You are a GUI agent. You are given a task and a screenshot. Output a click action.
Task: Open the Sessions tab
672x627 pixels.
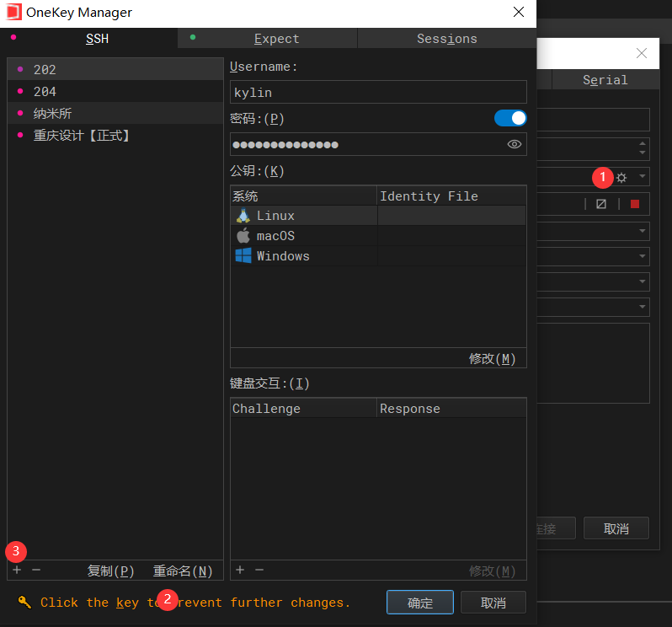point(446,39)
